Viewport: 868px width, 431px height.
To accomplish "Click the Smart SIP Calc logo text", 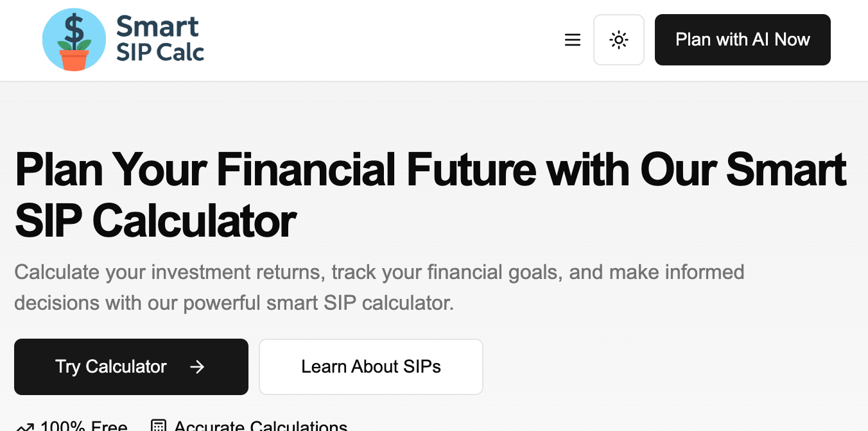I will 159,40.
